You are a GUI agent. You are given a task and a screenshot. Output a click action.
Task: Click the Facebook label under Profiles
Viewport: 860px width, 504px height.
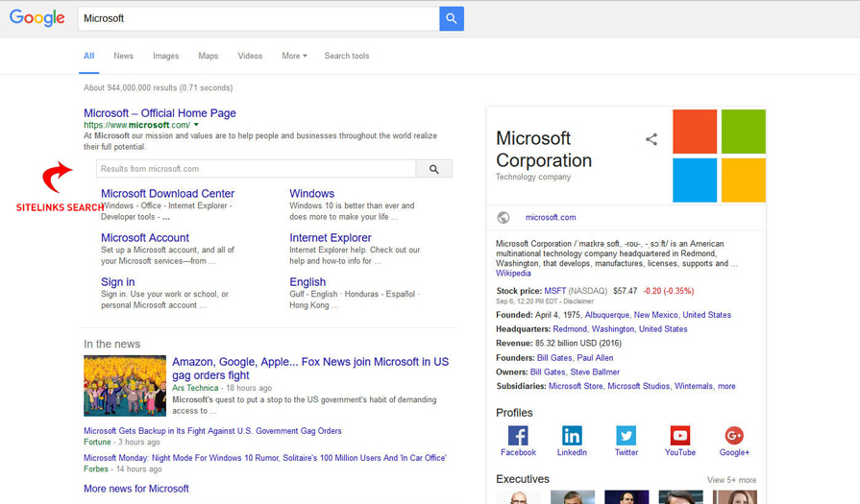518,452
